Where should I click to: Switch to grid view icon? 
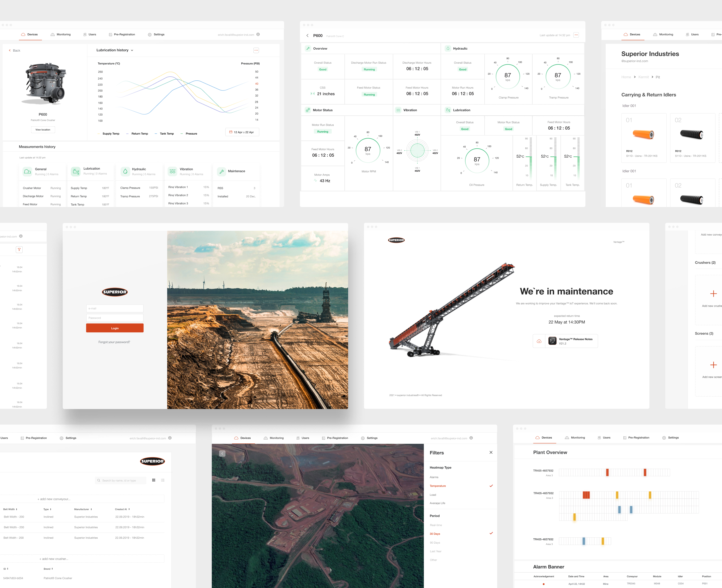click(154, 480)
